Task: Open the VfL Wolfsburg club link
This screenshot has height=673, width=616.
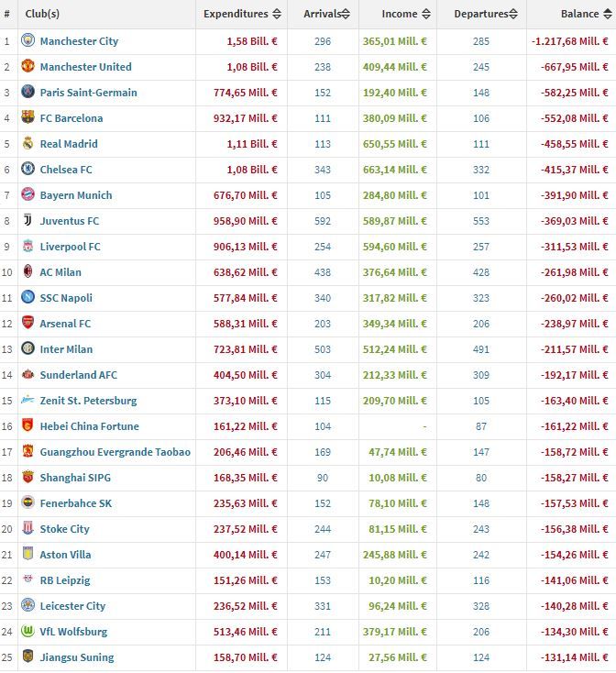Action: coord(73,632)
